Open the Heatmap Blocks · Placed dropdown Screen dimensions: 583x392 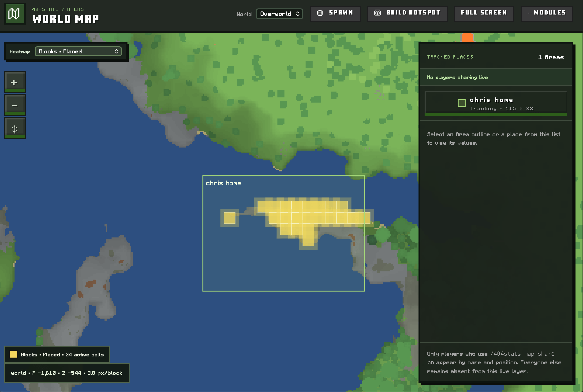tap(78, 51)
